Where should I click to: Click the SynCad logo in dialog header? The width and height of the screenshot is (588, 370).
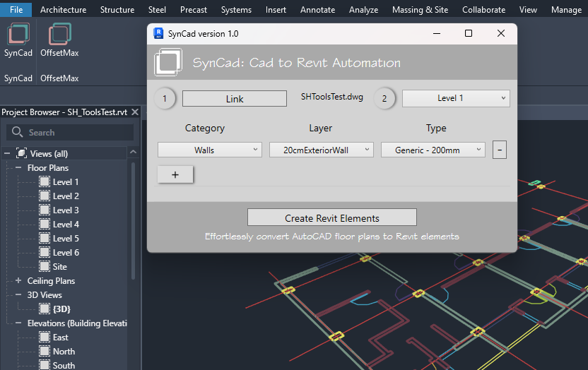click(x=168, y=62)
